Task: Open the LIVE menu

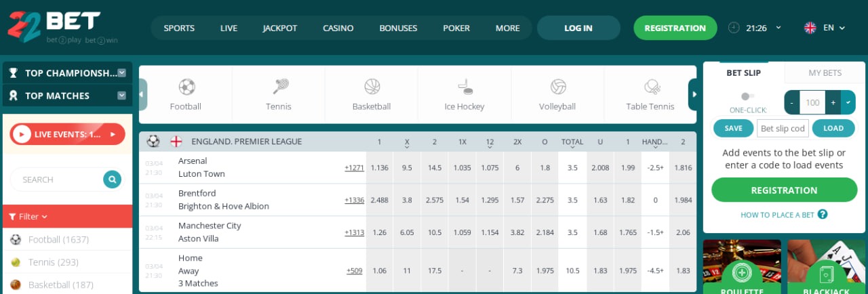Action: [229, 28]
